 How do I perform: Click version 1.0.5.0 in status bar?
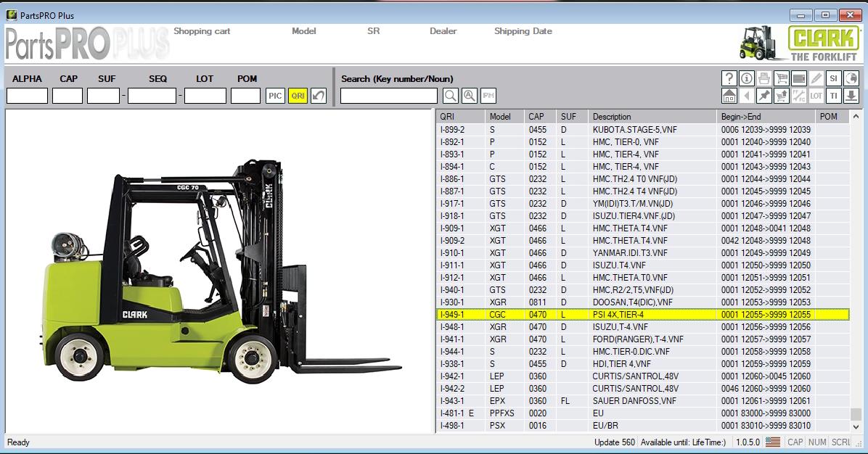coord(748,442)
